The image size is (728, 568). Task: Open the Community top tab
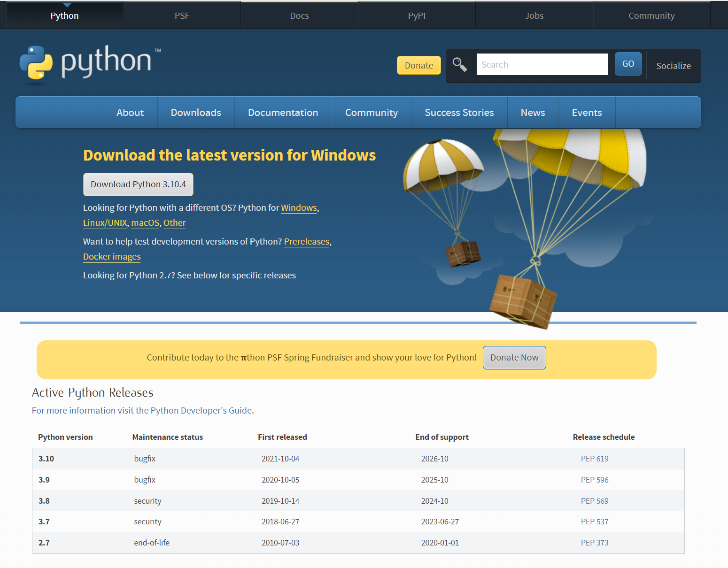[x=651, y=15]
